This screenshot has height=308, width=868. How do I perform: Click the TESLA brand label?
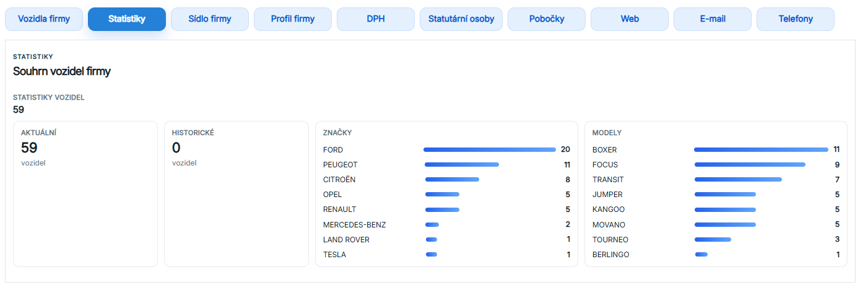point(335,255)
